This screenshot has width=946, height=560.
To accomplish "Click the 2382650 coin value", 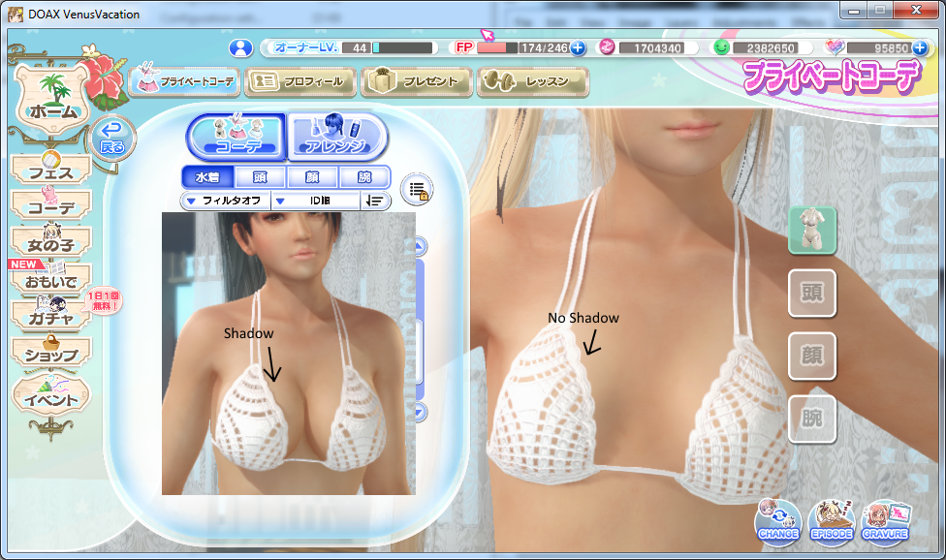I will tap(771, 47).
